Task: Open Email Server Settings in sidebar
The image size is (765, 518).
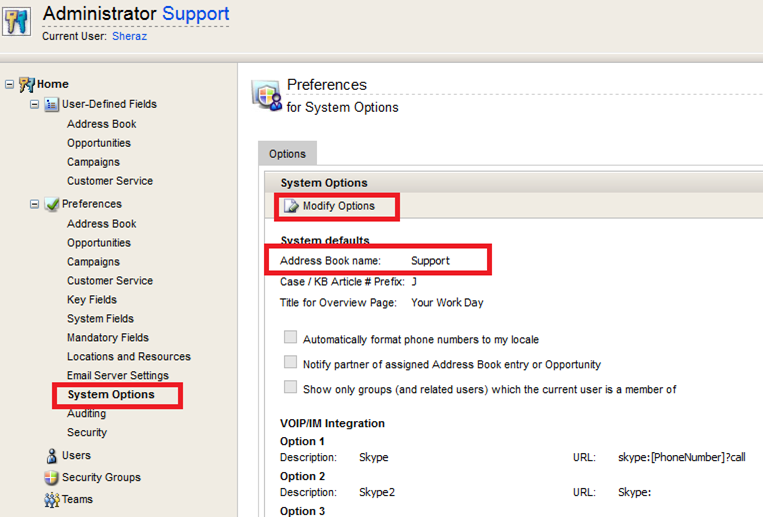Action: (118, 376)
